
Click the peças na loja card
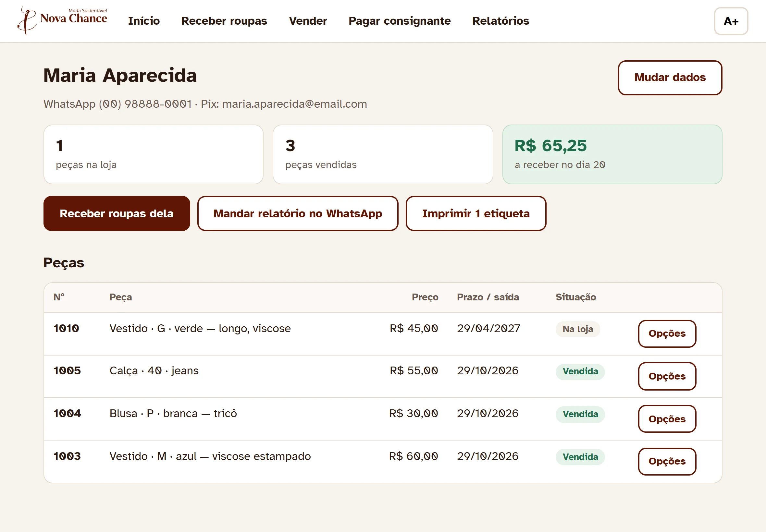point(154,154)
